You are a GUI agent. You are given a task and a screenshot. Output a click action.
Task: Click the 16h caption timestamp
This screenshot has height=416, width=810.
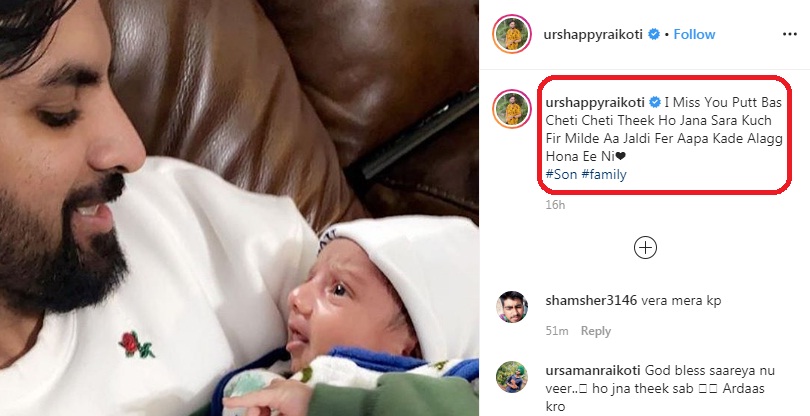[x=556, y=205]
